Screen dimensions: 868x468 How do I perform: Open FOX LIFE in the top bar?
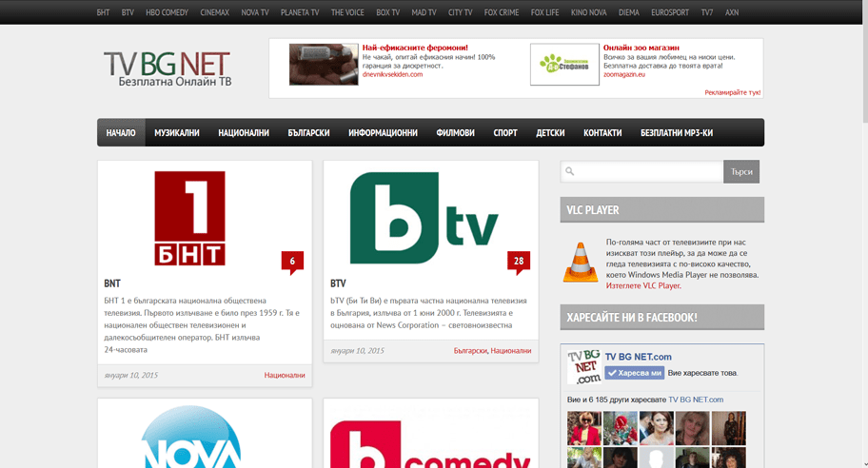pyautogui.click(x=544, y=12)
